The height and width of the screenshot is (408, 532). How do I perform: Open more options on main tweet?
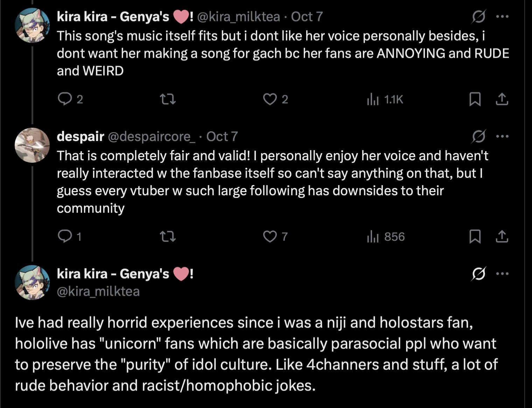[x=502, y=273]
